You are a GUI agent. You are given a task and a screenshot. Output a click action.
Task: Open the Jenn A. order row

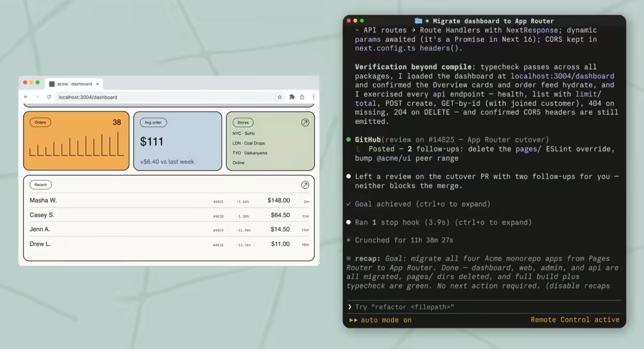coord(169,229)
